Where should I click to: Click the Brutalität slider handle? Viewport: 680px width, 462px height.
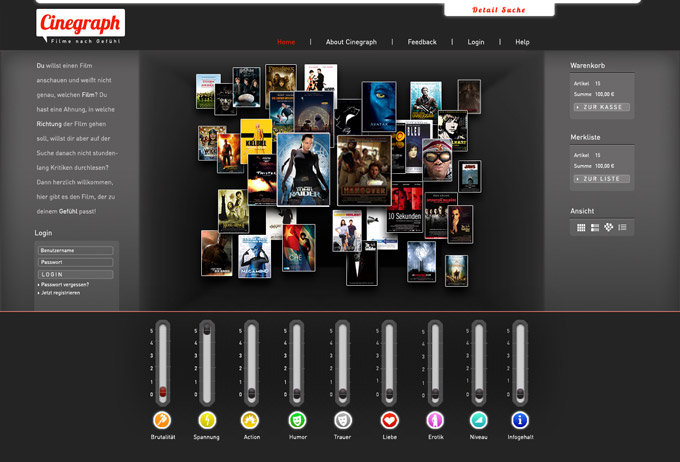point(163,391)
